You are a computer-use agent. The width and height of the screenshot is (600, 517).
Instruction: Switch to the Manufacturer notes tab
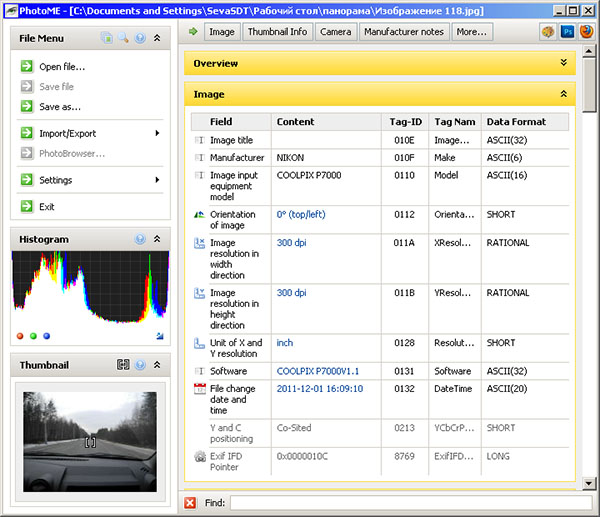403,32
